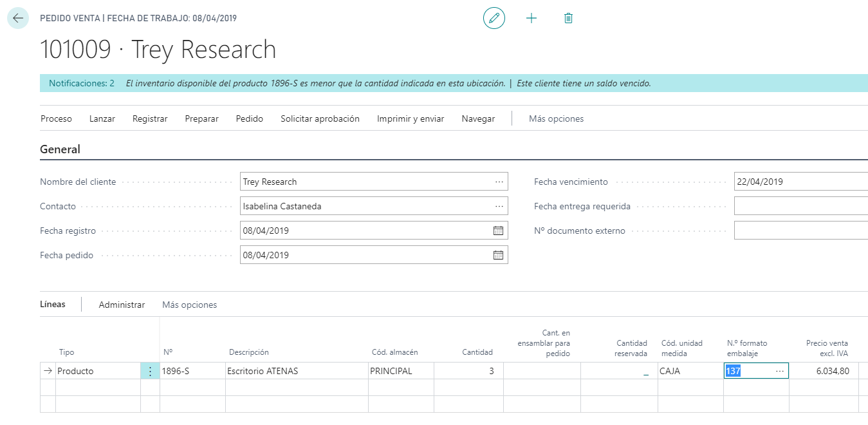Edit the Fecha vencimiento field
868x425 pixels.
tap(801, 182)
